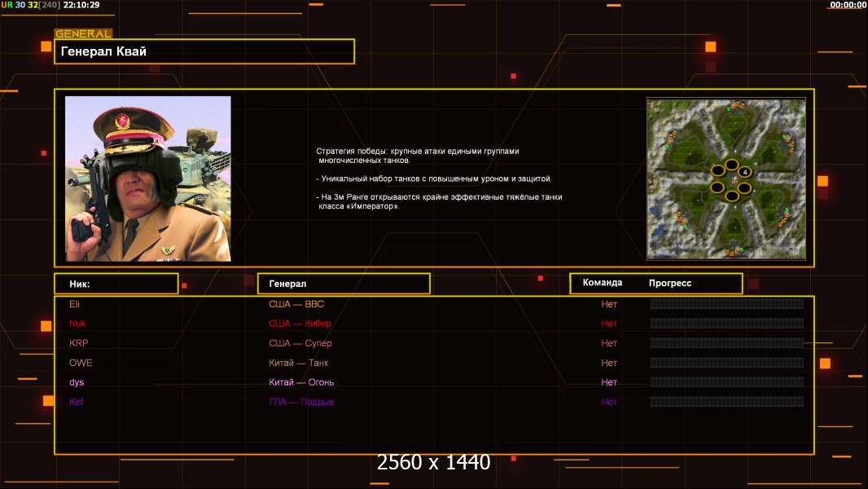Image resolution: width=868 pixels, height=489 pixels.
Task: Click США — ВВС general entry
Action: click(296, 304)
